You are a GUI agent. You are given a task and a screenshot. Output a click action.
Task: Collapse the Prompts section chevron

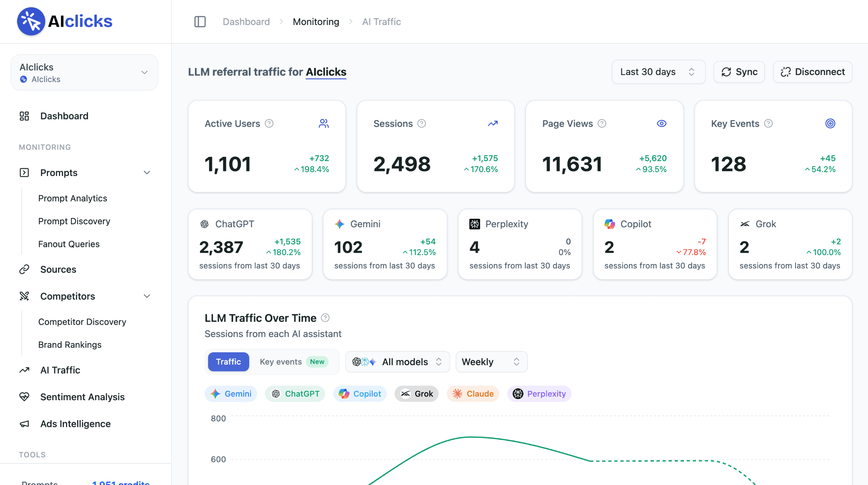click(x=147, y=173)
